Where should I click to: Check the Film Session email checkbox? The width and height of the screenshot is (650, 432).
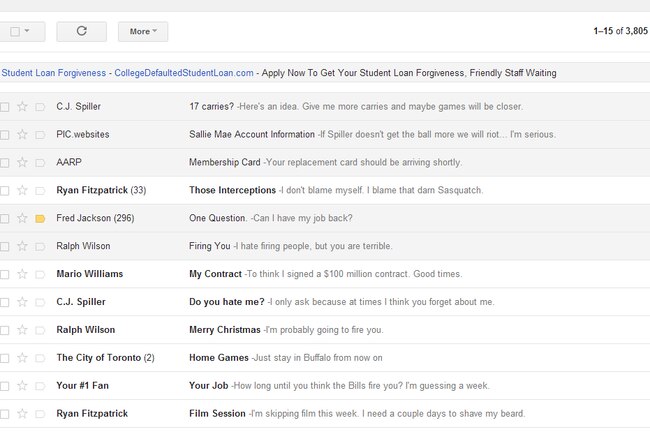(5, 415)
